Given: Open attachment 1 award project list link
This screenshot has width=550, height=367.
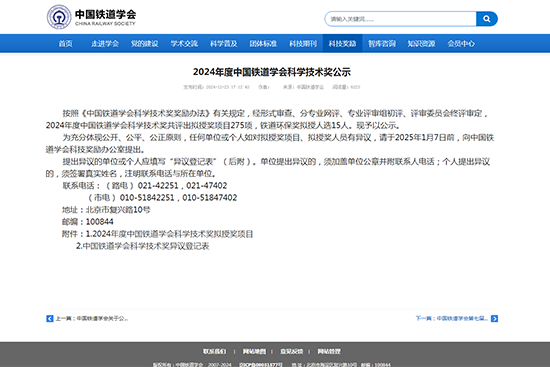Looking at the screenshot, I should 169,234.
